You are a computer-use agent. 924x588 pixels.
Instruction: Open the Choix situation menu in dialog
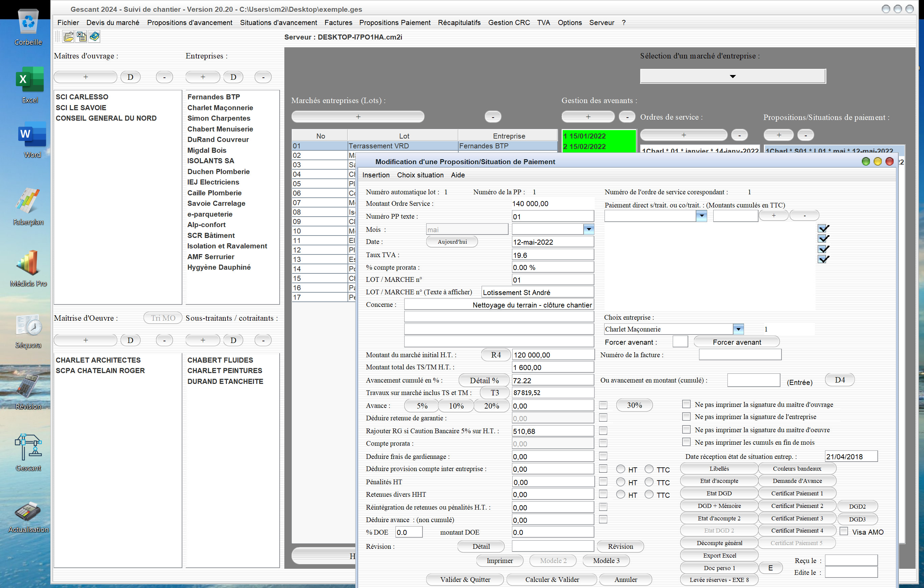(x=420, y=175)
